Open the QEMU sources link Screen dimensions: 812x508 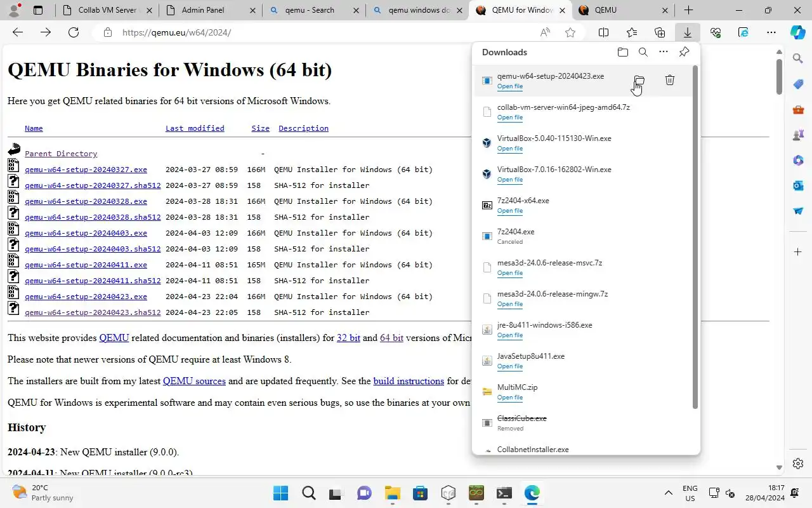pos(194,381)
